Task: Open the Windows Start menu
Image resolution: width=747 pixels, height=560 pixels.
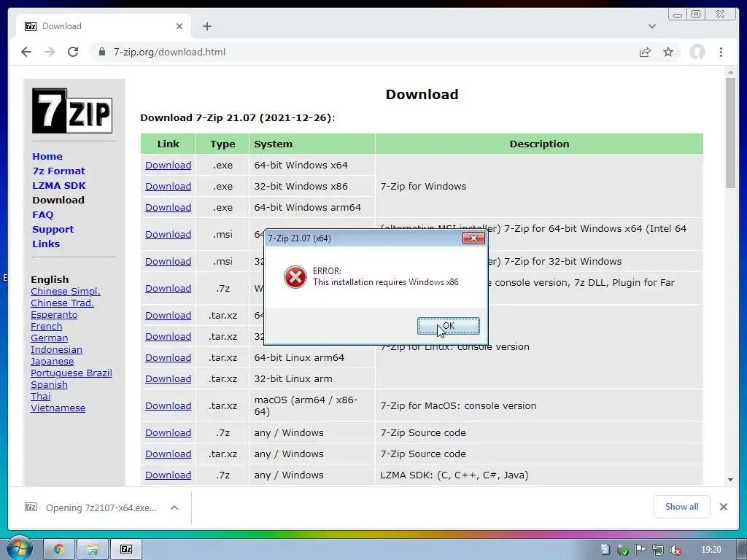Action: click(x=18, y=548)
